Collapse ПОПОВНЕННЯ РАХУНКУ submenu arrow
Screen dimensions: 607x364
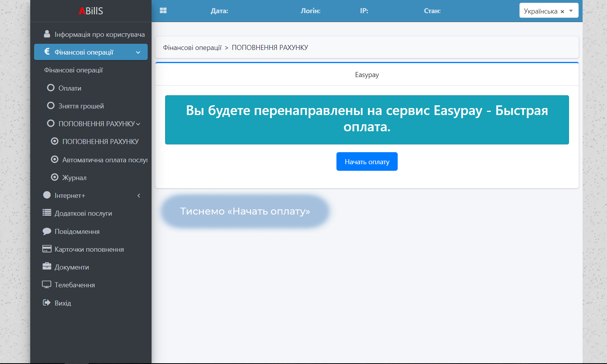[x=138, y=124]
